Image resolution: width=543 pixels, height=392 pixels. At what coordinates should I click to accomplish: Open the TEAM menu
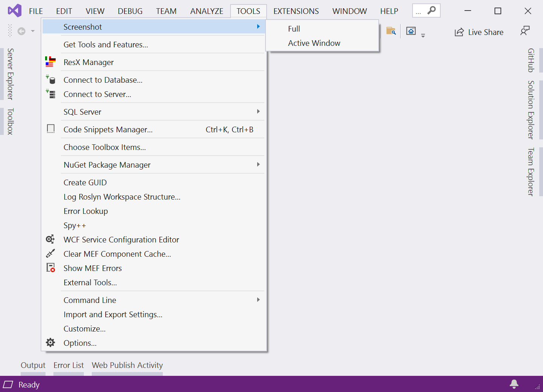(166, 11)
